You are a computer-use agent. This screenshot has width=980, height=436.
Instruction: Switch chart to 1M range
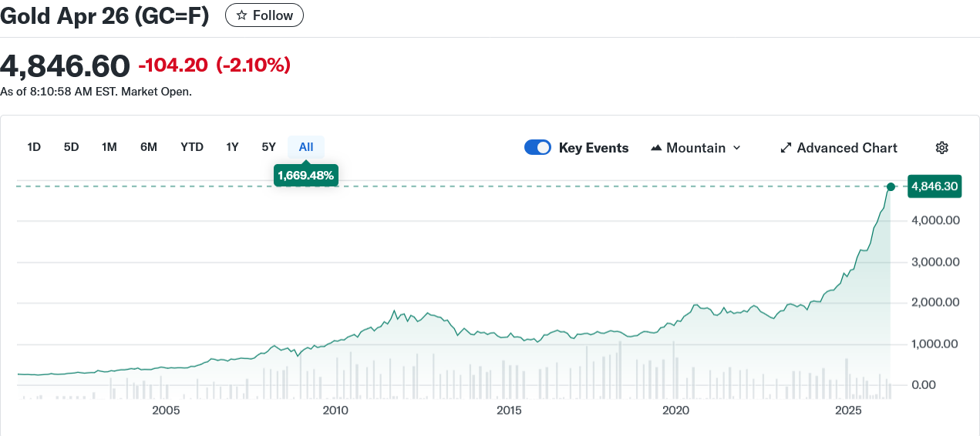[109, 147]
